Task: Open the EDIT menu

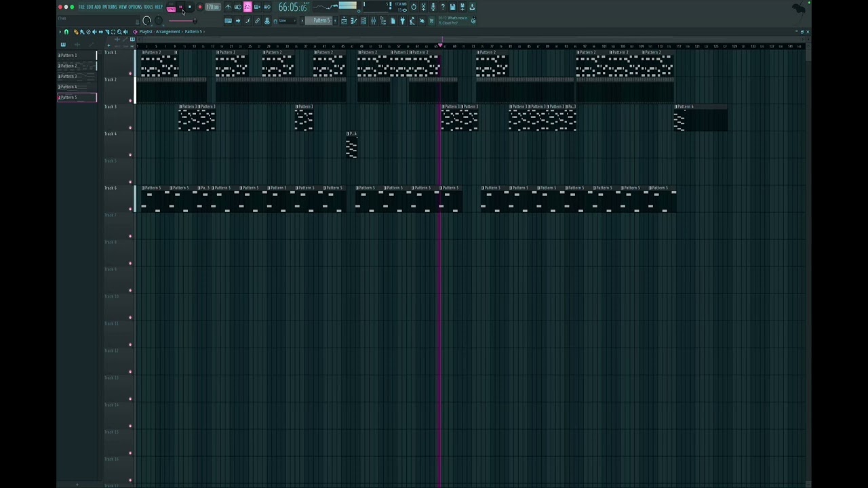Action: tap(90, 7)
